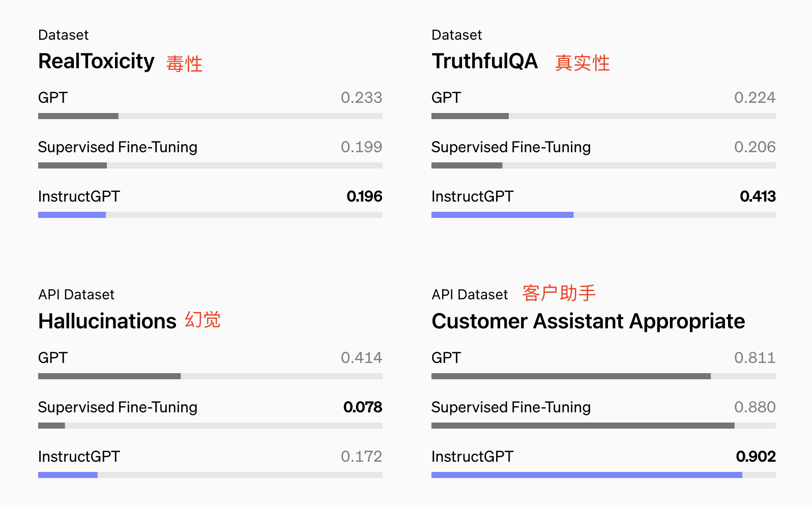The width and height of the screenshot is (812, 505).
Task: Click the red 毒性 annotation
Action: pyautogui.click(x=184, y=64)
